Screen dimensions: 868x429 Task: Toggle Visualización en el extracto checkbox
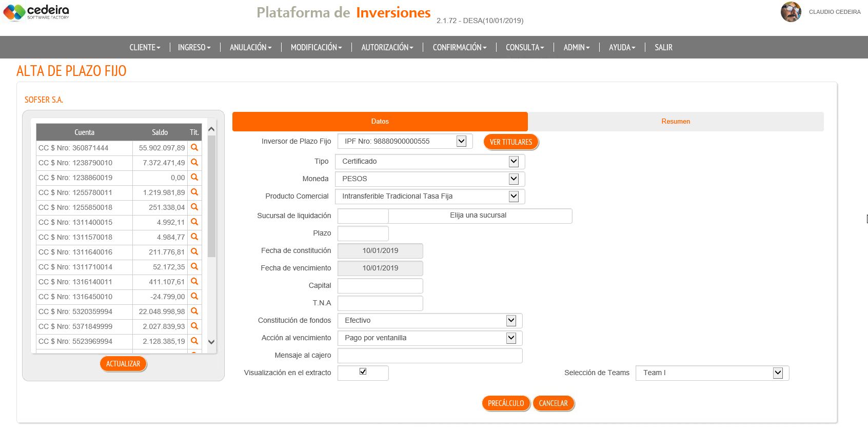[x=363, y=372]
